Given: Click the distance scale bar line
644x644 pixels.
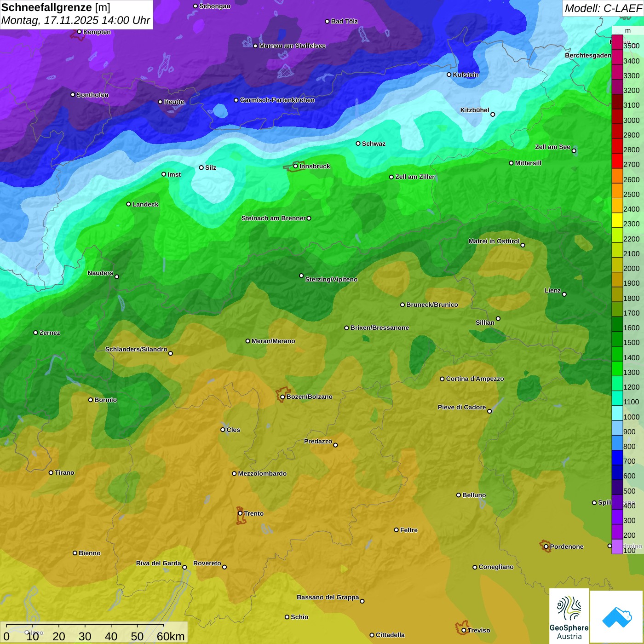Looking at the screenshot, I should [x=85, y=626].
